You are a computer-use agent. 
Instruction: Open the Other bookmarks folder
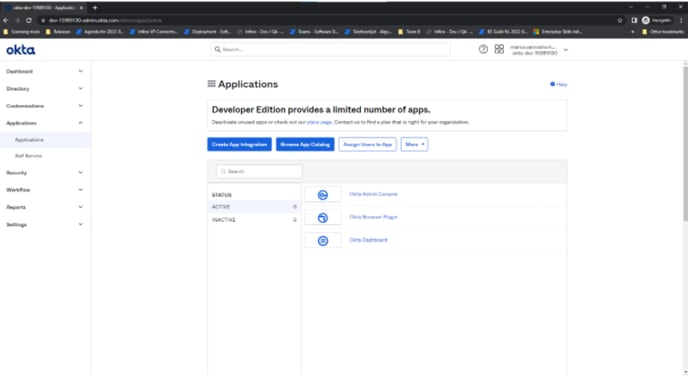(x=663, y=32)
